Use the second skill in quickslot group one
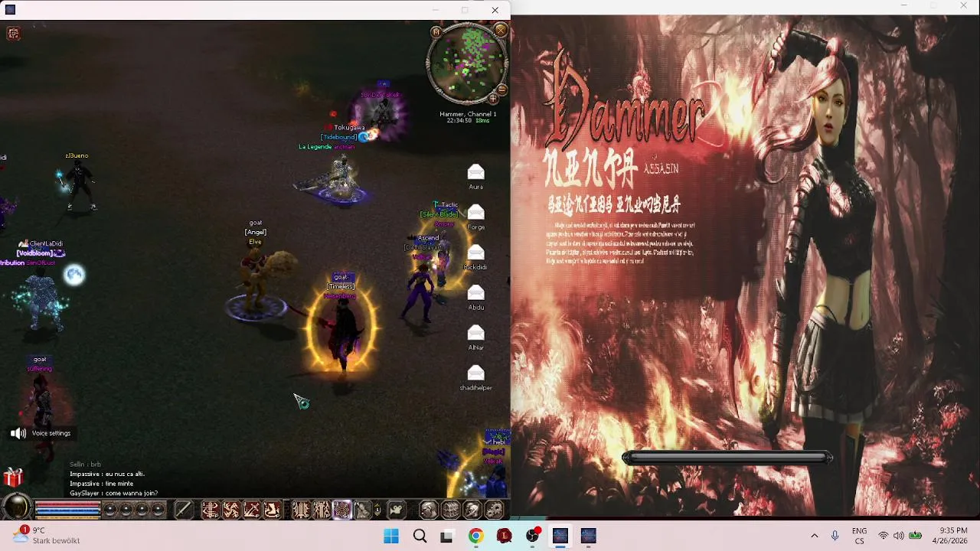The image size is (980, 551). (x=230, y=509)
